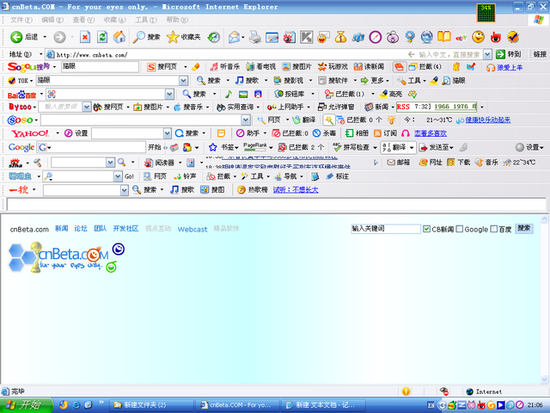Expand 一搜 toolbar search box dropdown
550x413 pixels.
[x=124, y=190]
